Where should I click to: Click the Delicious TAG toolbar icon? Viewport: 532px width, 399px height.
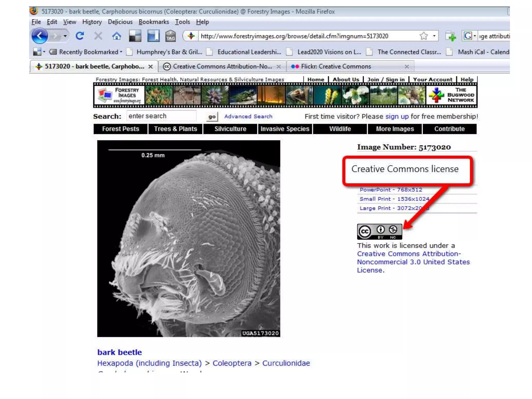click(170, 36)
